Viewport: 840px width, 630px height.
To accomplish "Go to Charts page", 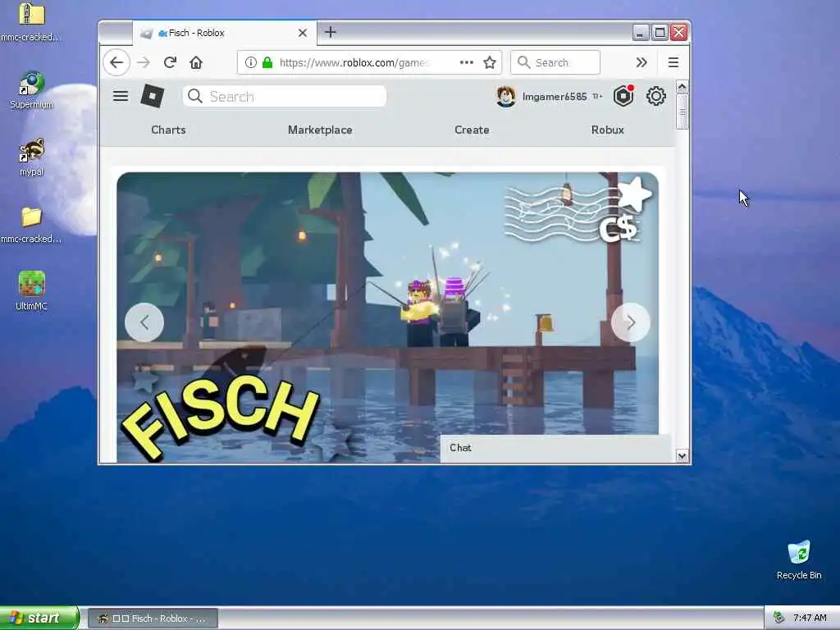I will pos(168,130).
